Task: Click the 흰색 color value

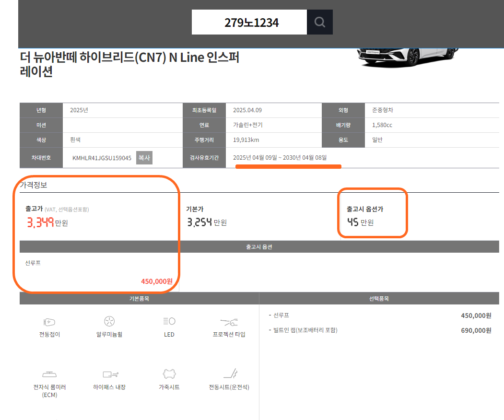Action: pos(75,140)
